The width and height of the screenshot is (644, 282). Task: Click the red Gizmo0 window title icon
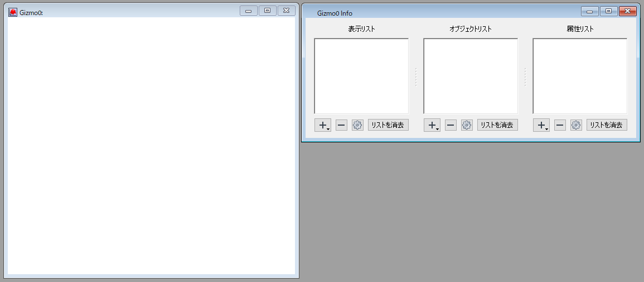click(x=13, y=12)
